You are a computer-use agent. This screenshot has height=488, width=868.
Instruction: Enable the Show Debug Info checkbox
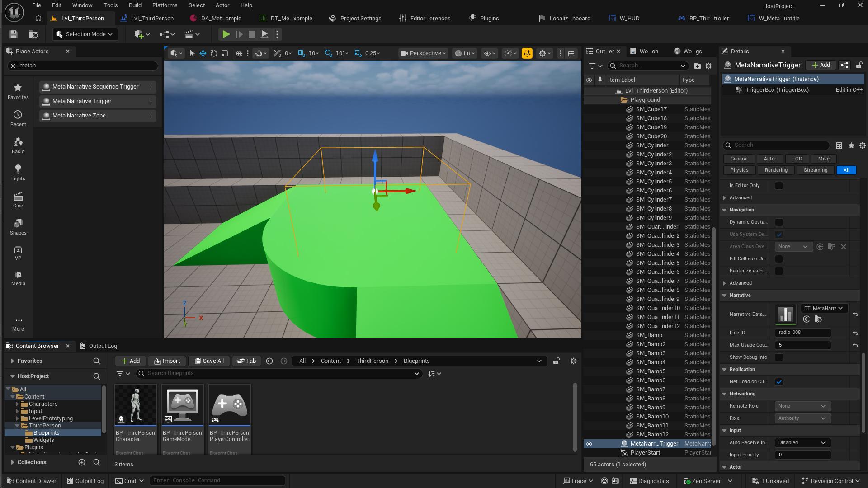pos(779,357)
